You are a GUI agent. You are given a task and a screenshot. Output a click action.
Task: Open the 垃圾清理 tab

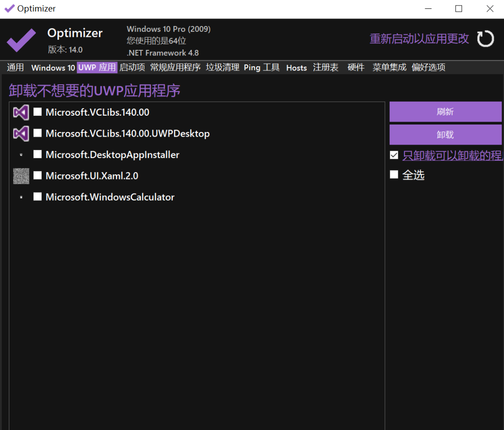[223, 68]
